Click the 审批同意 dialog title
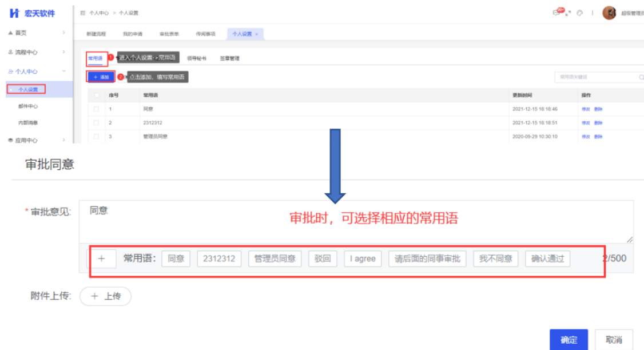 (x=49, y=164)
